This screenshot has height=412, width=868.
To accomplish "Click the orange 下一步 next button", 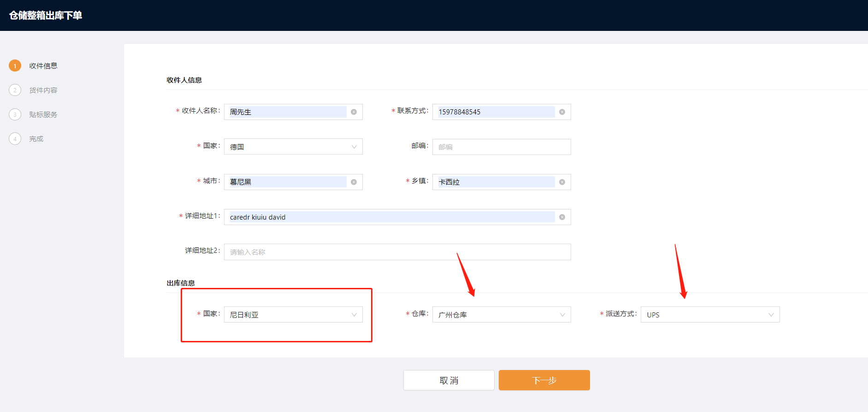I will pos(544,380).
